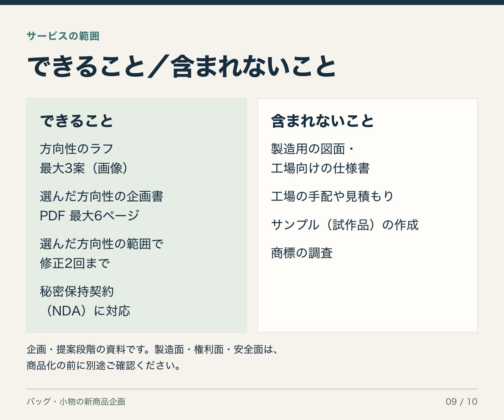Click the text '選んだ方向性の企画書'
The width and height of the screenshot is (504, 420).
(x=102, y=196)
